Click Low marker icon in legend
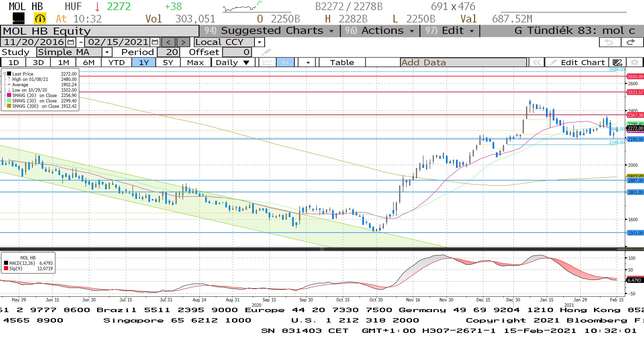The image size is (644, 344). coord(9,90)
